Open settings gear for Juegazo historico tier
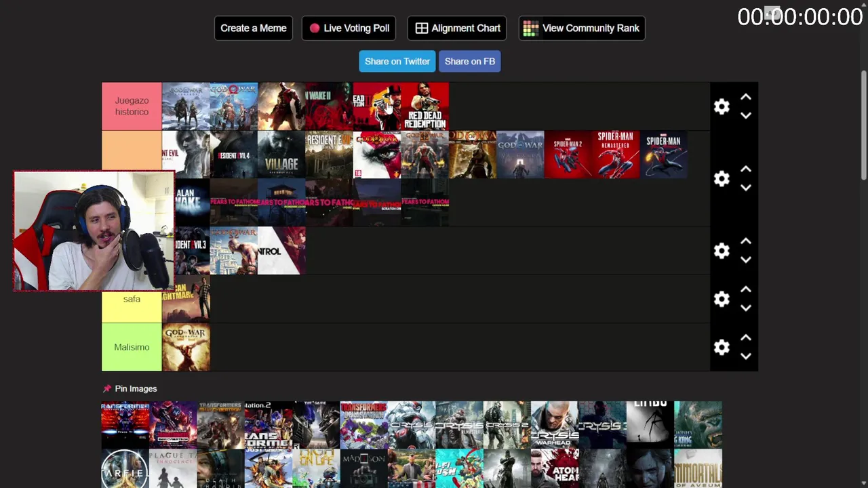 tap(722, 106)
